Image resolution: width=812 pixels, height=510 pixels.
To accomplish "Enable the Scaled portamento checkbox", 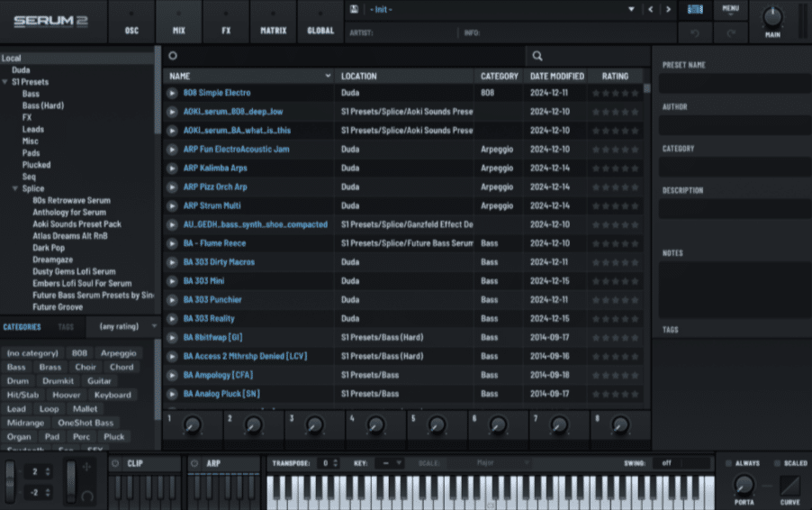I will (x=777, y=463).
